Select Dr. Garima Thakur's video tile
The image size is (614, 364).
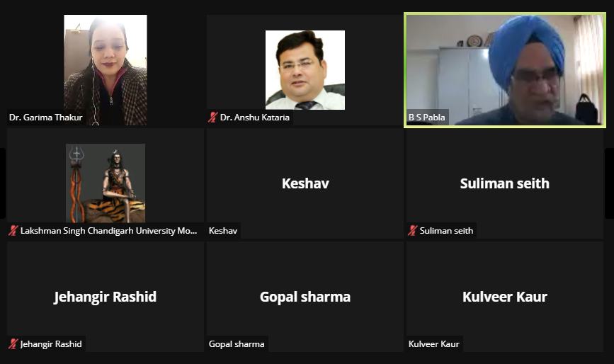(x=106, y=70)
